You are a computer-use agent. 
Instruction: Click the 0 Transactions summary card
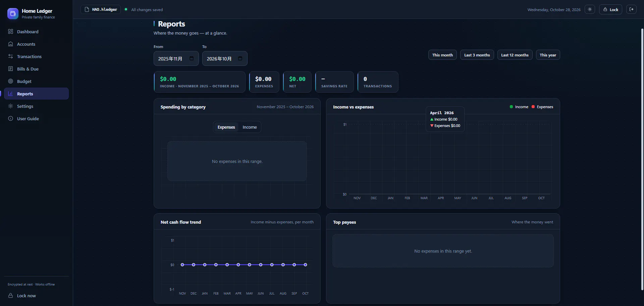pyautogui.click(x=378, y=82)
